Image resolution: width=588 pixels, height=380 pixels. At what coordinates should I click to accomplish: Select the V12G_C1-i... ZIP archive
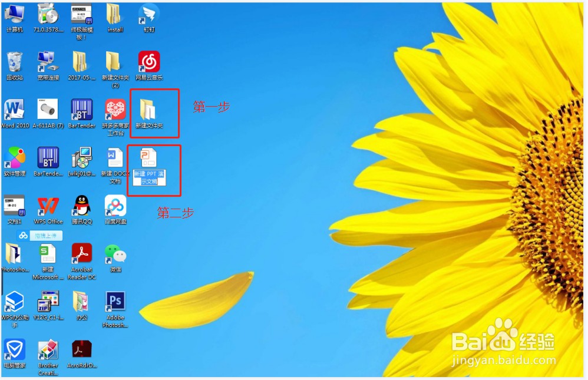48,306
